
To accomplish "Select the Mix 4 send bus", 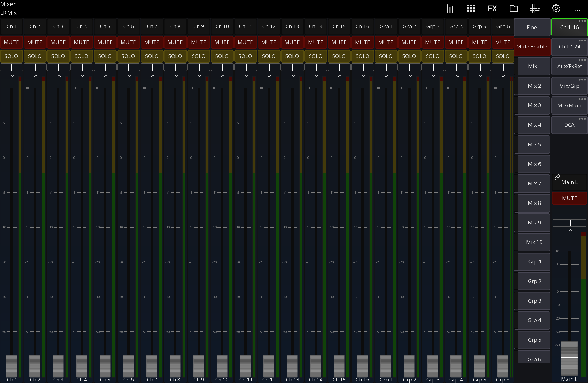I will (x=534, y=125).
